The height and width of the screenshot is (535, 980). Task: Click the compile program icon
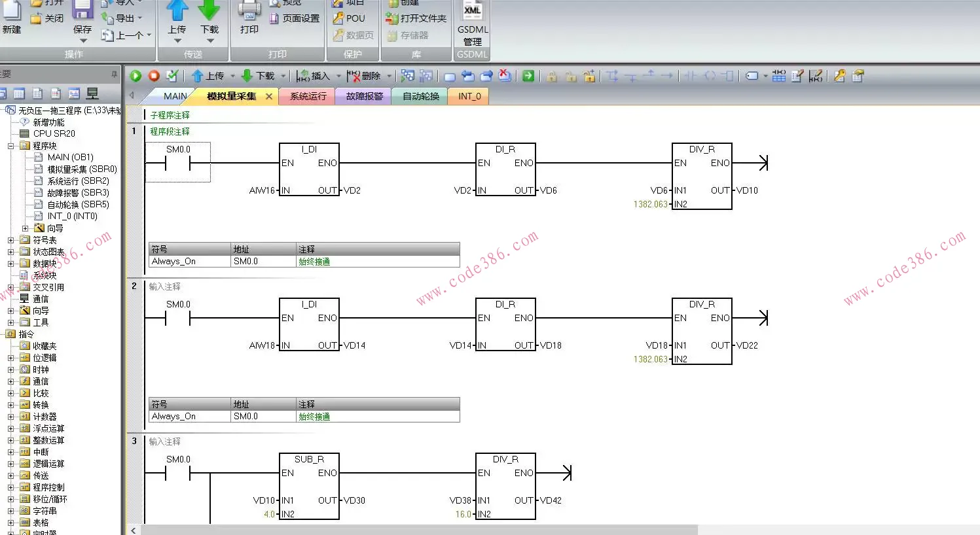click(172, 76)
